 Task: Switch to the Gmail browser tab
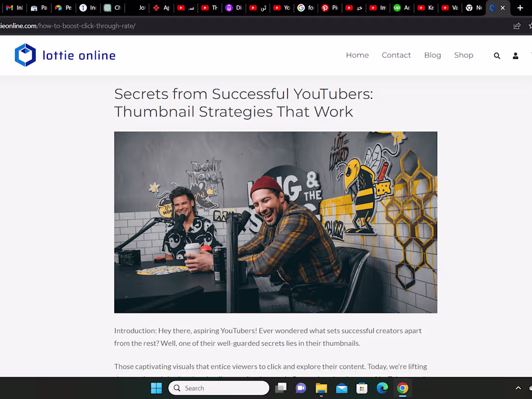click(x=14, y=8)
